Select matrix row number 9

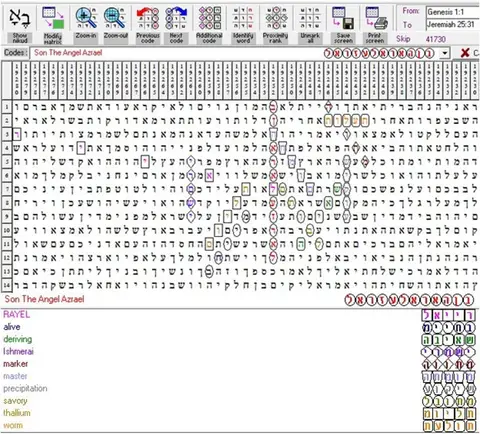[7, 217]
